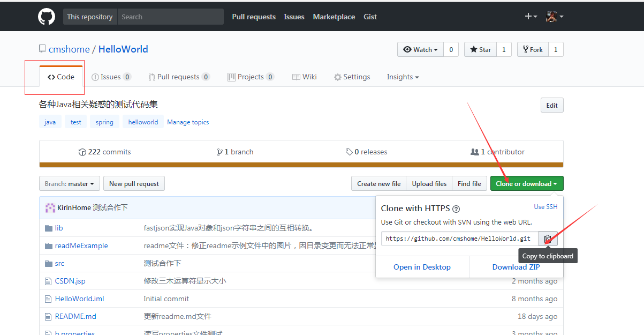Fork the HelloWorld repository
The height and width of the screenshot is (335, 644).
[532, 49]
